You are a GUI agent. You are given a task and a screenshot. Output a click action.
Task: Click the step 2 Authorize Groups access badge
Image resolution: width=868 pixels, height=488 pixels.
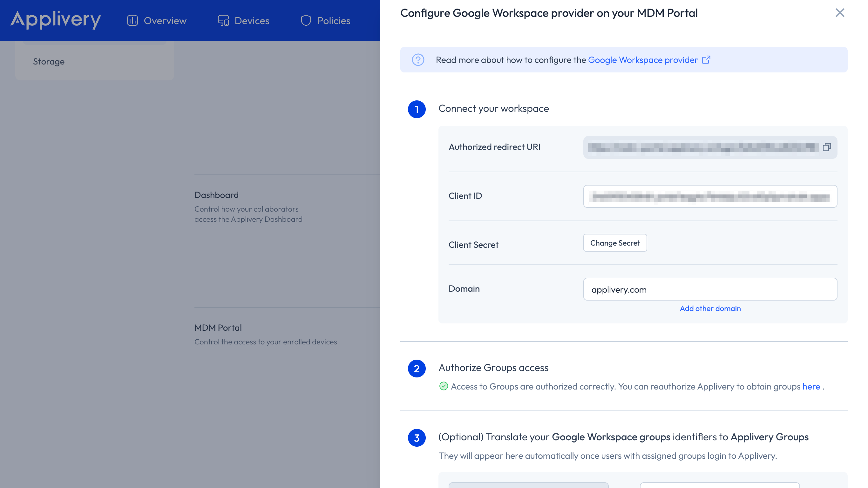click(x=417, y=369)
